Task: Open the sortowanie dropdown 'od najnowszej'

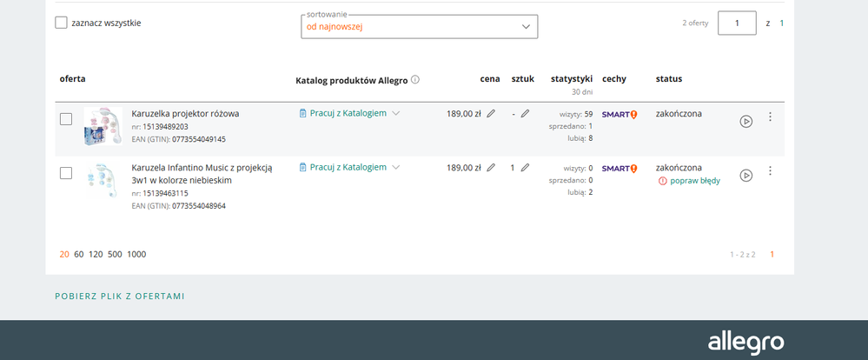Action: pos(418,27)
